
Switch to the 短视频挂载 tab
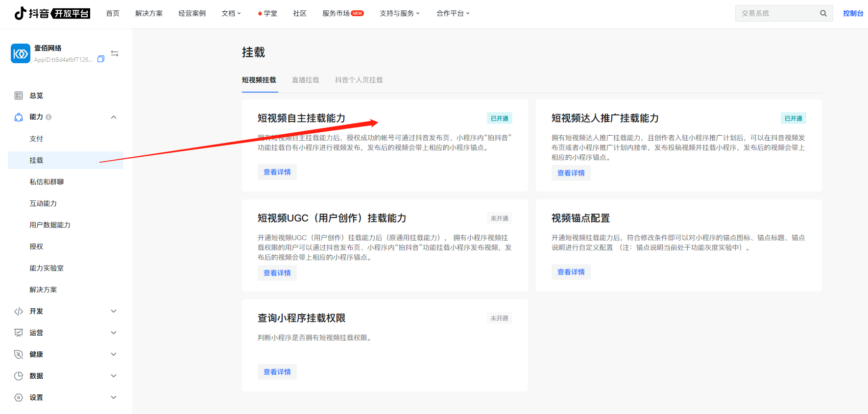point(259,80)
